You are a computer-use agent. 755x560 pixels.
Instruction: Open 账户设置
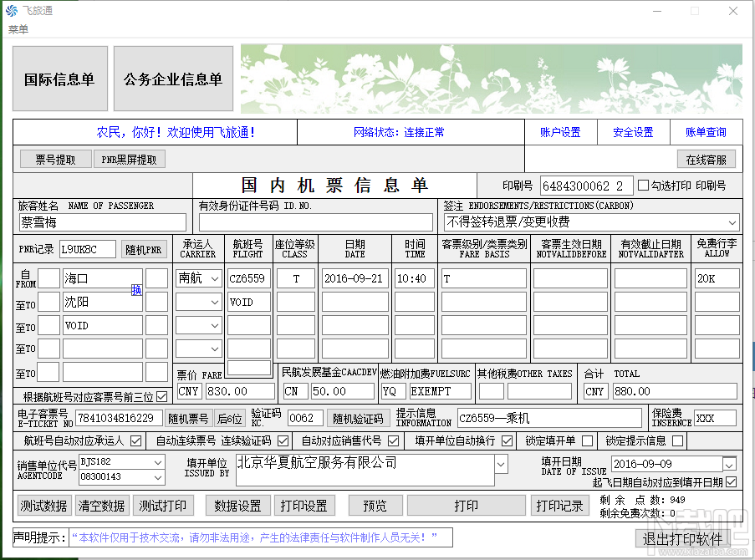click(560, 132)
